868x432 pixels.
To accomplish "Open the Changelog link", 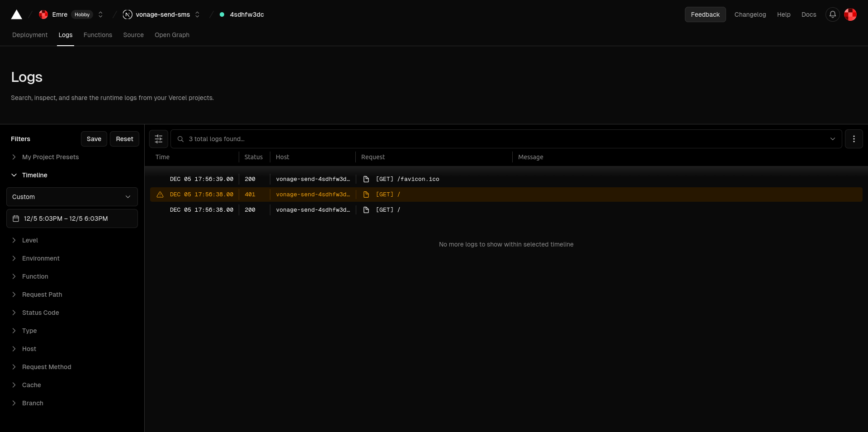I will (x=750, y=14).
